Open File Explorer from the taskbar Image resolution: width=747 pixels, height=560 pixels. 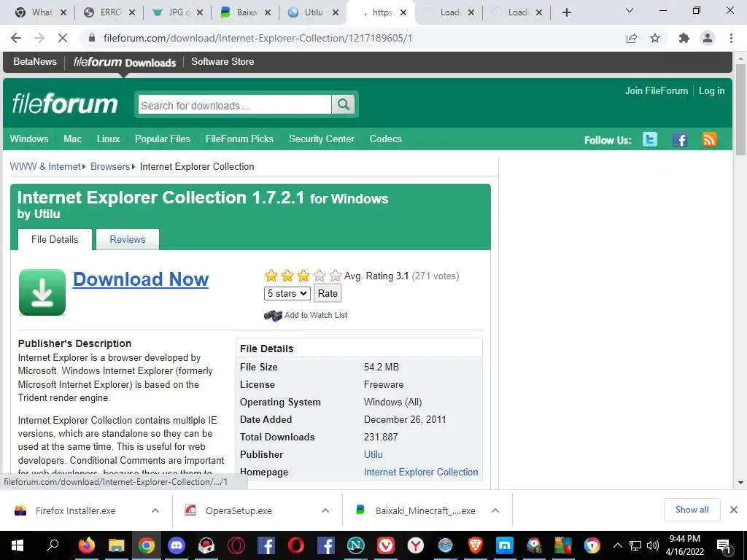click(116, 545)
